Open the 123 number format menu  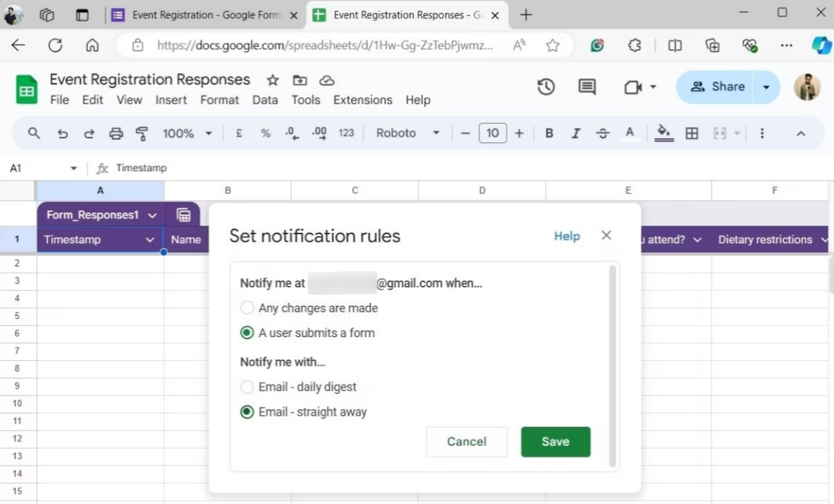click(346, 133)
